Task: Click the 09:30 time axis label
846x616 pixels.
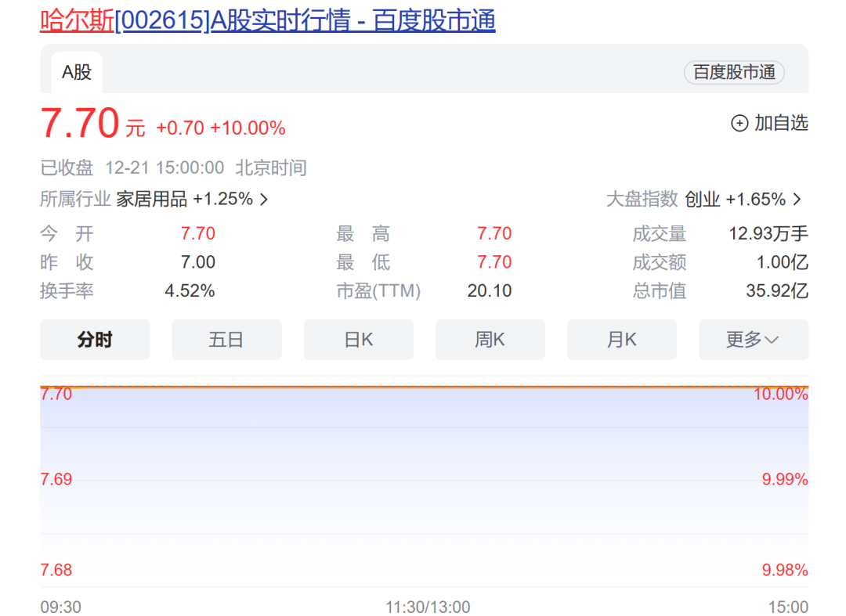Action: pos(61,607)
